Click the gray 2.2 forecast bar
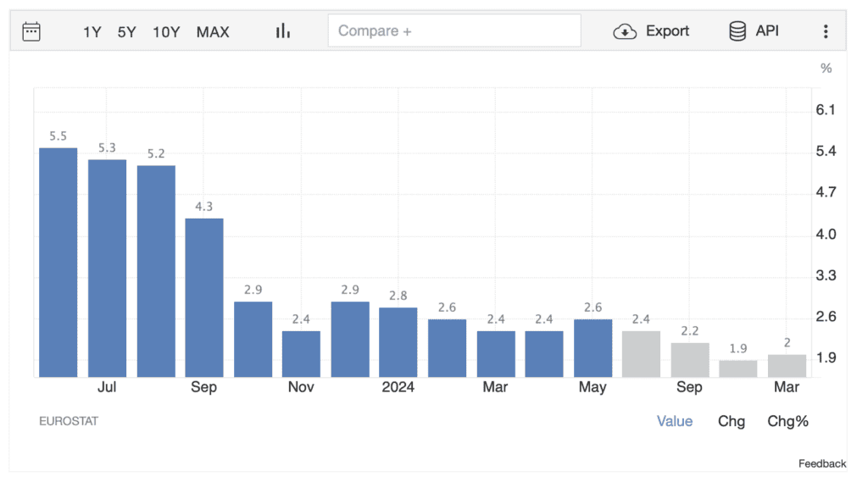 coord(690,360)
